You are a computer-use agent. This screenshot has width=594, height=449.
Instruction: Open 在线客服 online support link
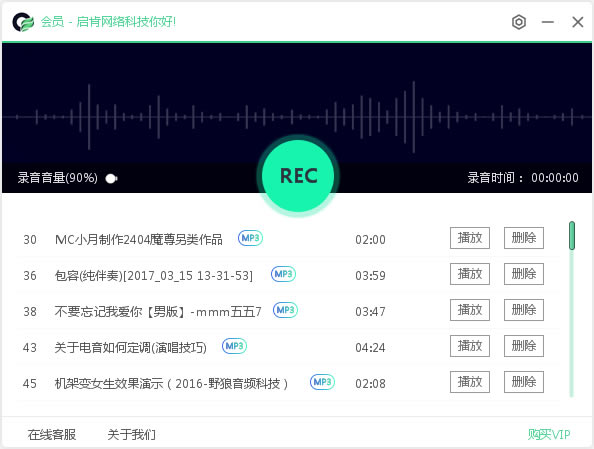pos(52,435)
